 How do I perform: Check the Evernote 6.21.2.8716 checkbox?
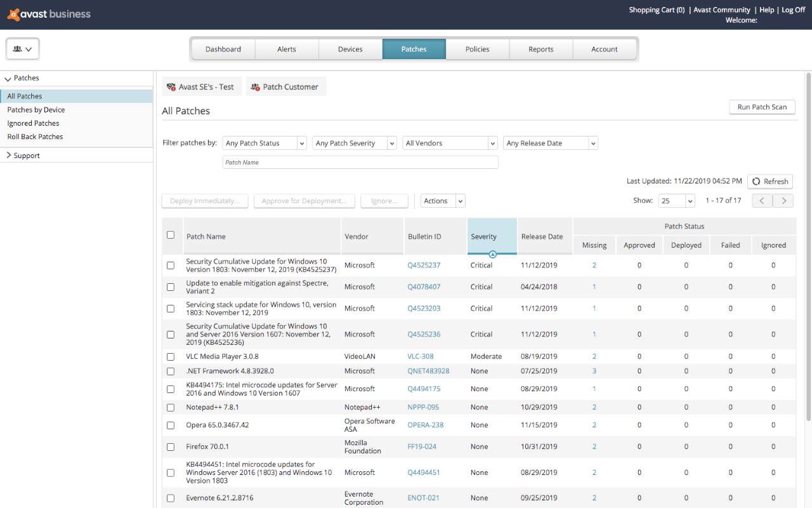(x=171, y=498)
